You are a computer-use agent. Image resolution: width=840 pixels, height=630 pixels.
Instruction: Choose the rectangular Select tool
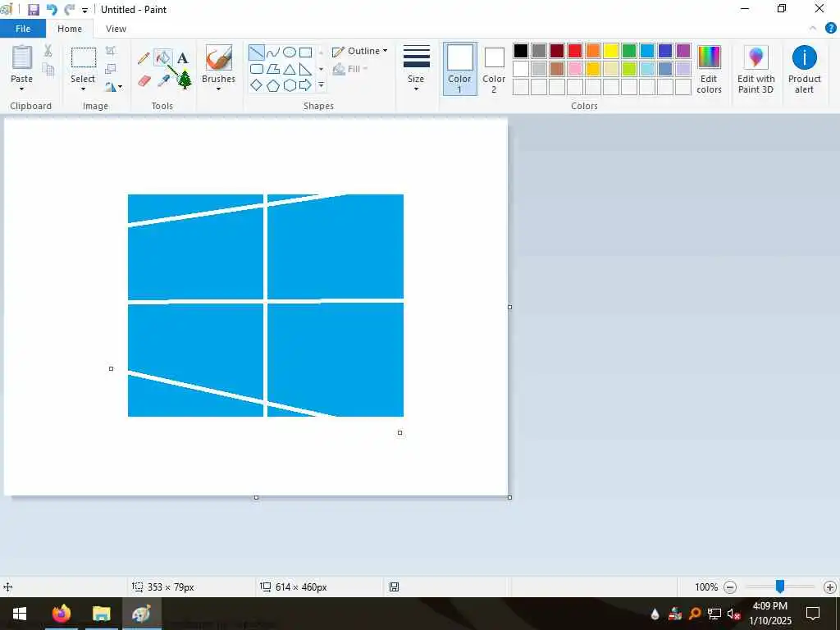pyautogui.click(x=84, y=58)
